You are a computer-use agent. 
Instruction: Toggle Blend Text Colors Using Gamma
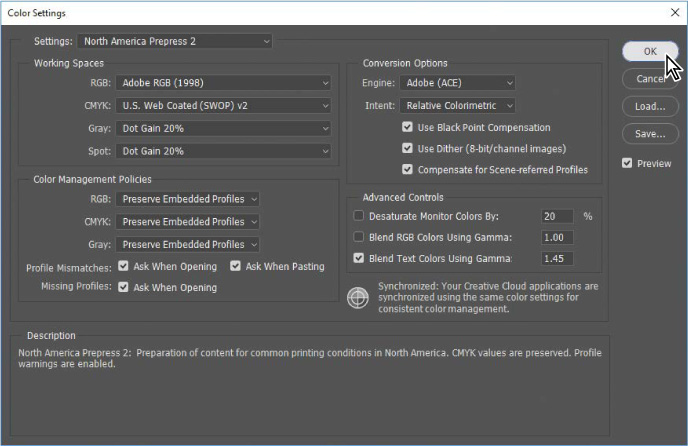pyautogui.click(x=359, y=258)
